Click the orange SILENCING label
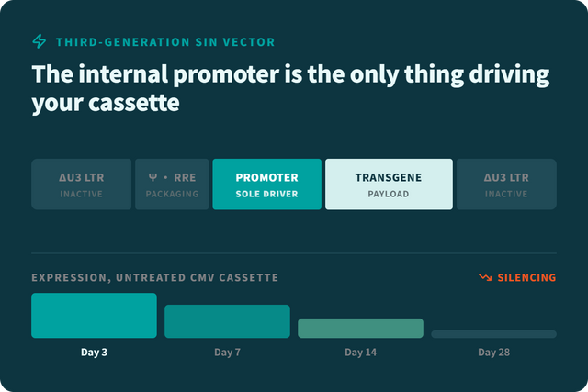 click(526, 277)
